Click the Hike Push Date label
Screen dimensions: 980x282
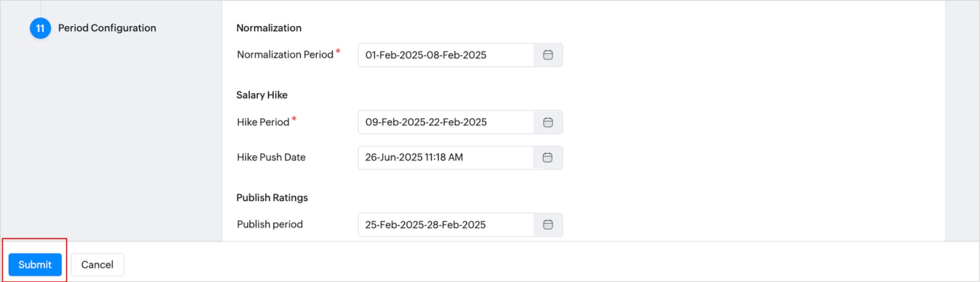pyautogui.click(x=271, y=157)
